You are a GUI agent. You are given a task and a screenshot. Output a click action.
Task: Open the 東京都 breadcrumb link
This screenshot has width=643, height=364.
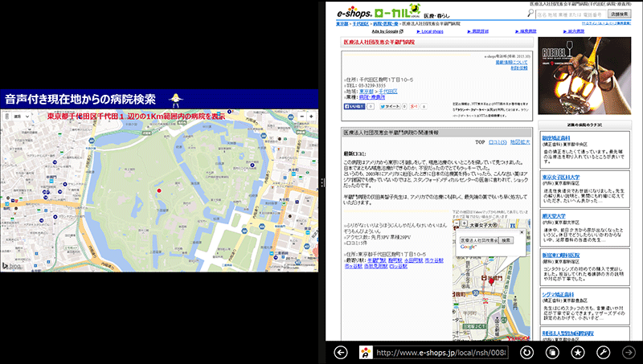click(342, 24)
